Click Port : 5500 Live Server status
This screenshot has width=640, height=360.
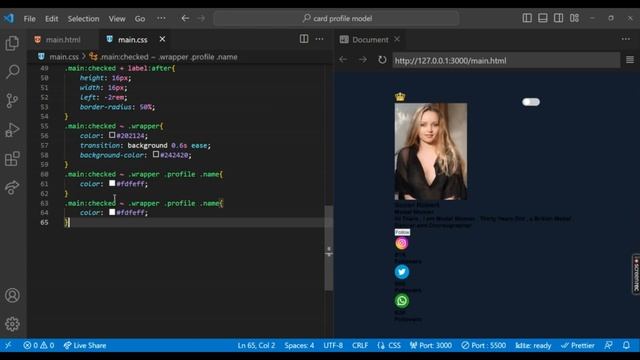484,345
